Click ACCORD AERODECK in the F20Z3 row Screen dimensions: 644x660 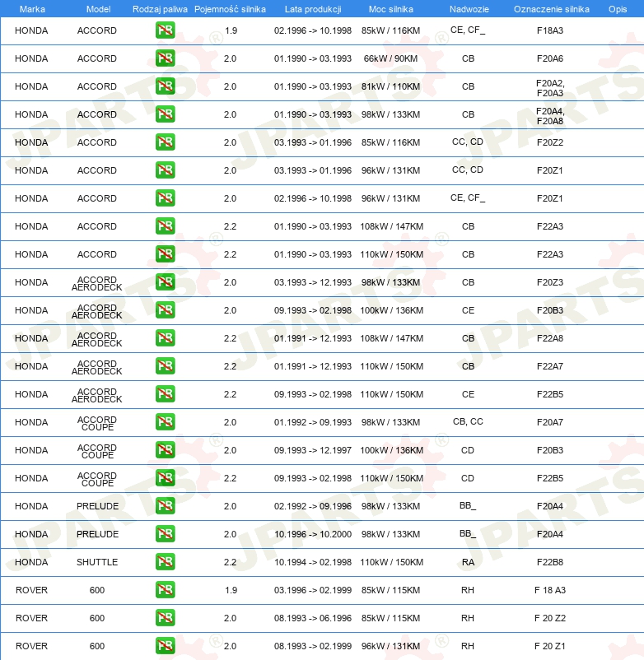97,283
